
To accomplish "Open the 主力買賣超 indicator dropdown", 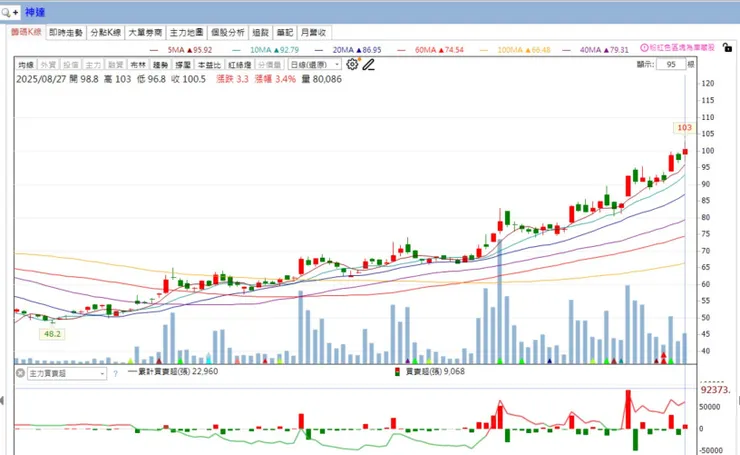I will [x=67, y=374].
